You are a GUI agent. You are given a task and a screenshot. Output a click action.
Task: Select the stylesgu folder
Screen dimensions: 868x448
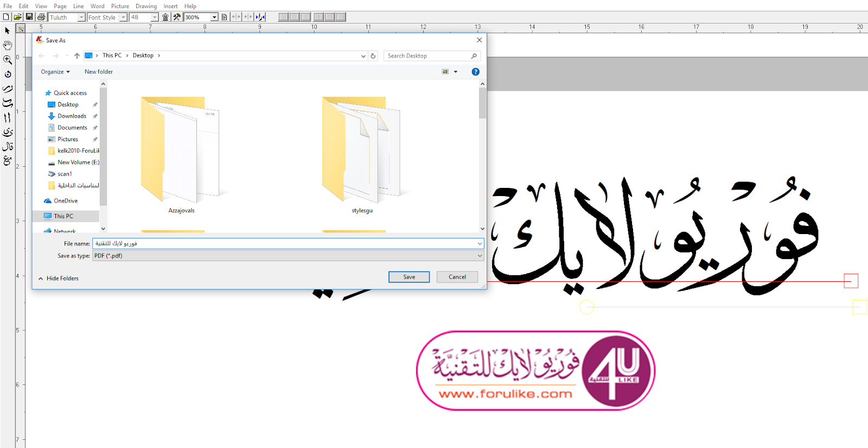pos(362,155)
